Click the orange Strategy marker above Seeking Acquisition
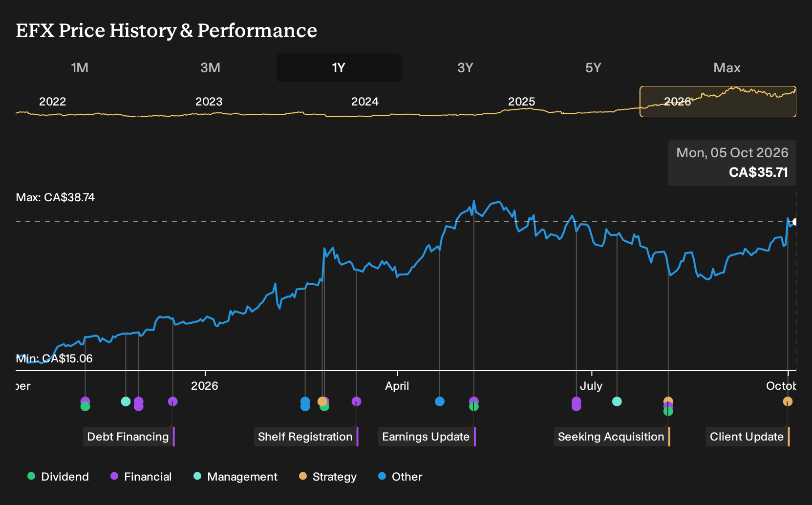812x505 pixels. [x=668, y=401]
